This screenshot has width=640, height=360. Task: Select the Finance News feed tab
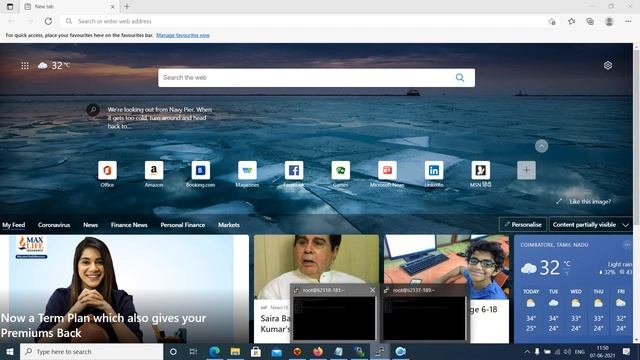tap(129, 225)
